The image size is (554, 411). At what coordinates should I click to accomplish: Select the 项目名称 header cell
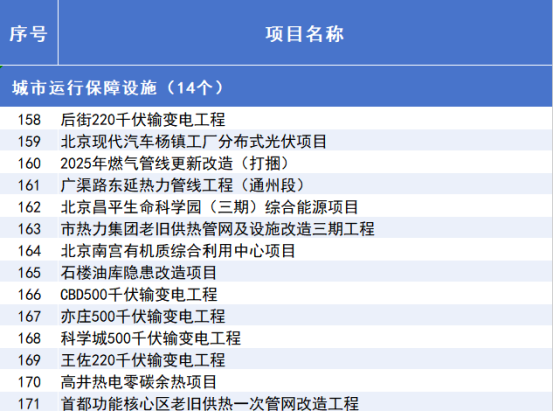click(305, 33)
